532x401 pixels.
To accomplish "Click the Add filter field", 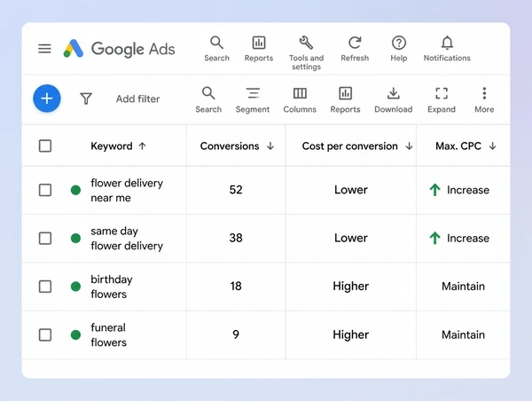I will [137, 98].
